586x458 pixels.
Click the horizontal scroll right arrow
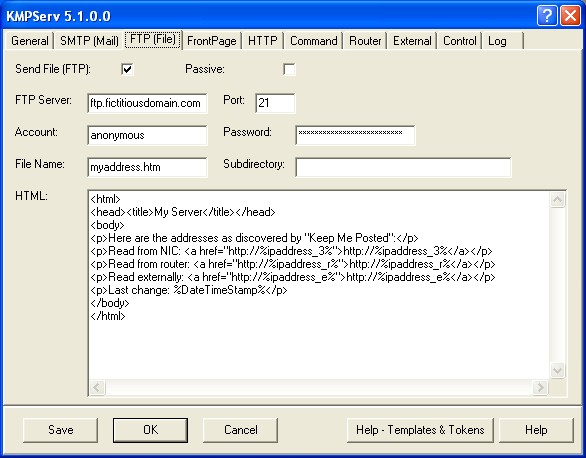[x=540, y=387]
